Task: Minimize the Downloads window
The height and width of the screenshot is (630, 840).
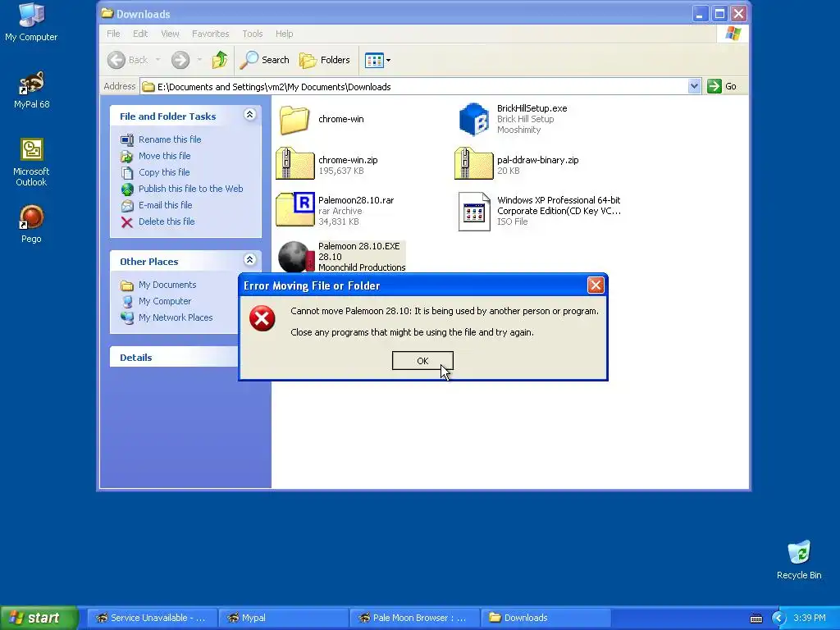Action: (699, 14)
